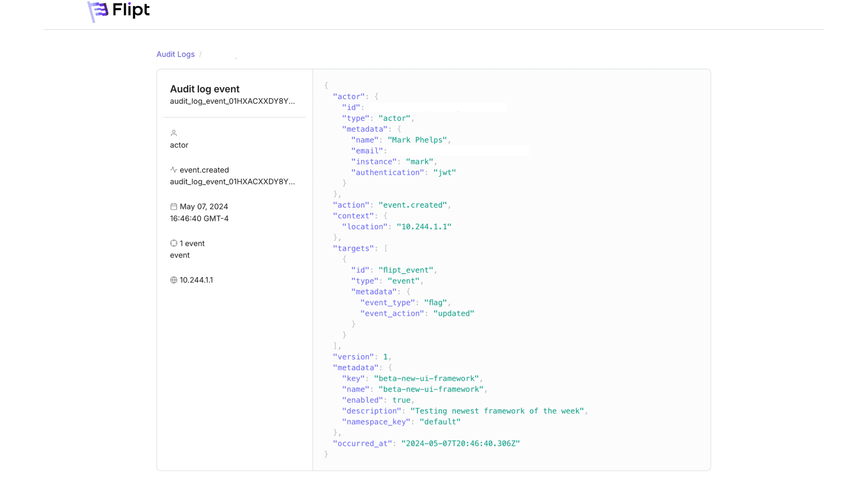
Task: Click the actor person icon
Action: coord(174,133)
